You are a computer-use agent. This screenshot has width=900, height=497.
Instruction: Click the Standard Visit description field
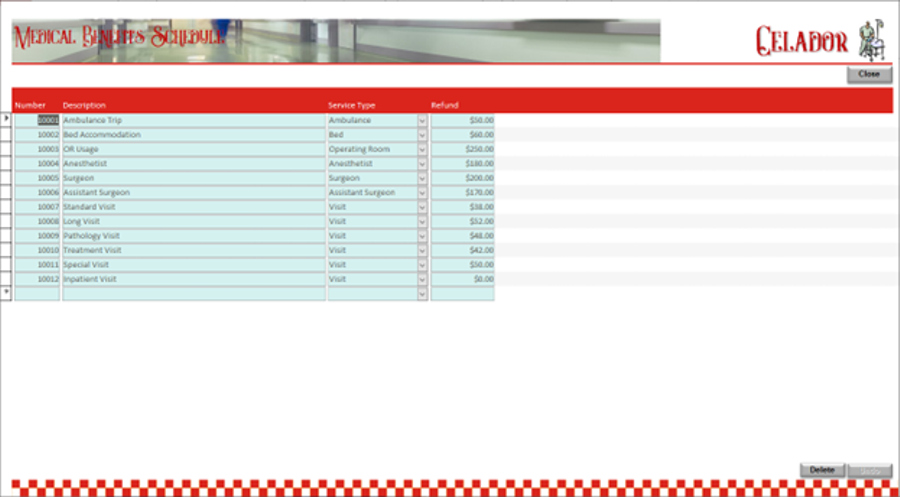[193, 207]
